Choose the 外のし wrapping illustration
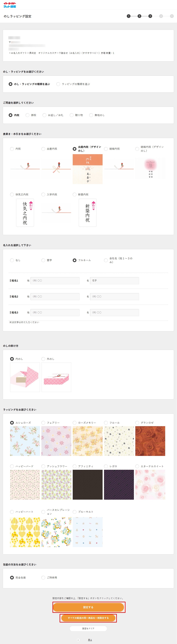 point(56,377)
